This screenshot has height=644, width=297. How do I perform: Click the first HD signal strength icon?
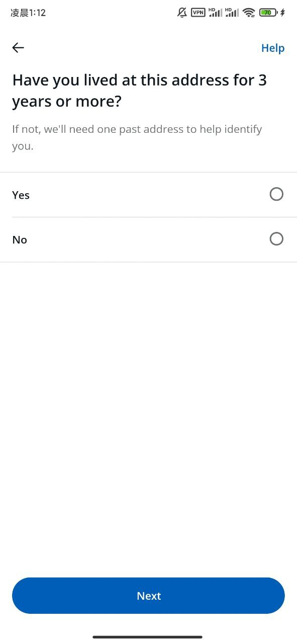pos(215,13)
